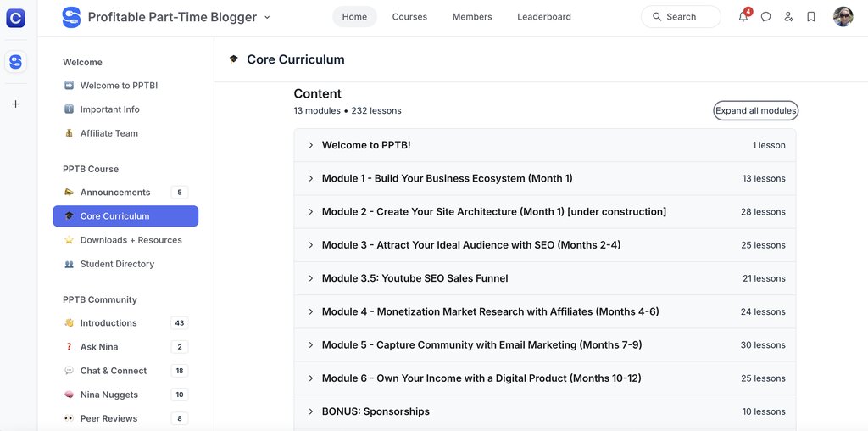Click the speech bubble icon beside Chat & Connect
The image size is (868, 431).
point(69,371)
